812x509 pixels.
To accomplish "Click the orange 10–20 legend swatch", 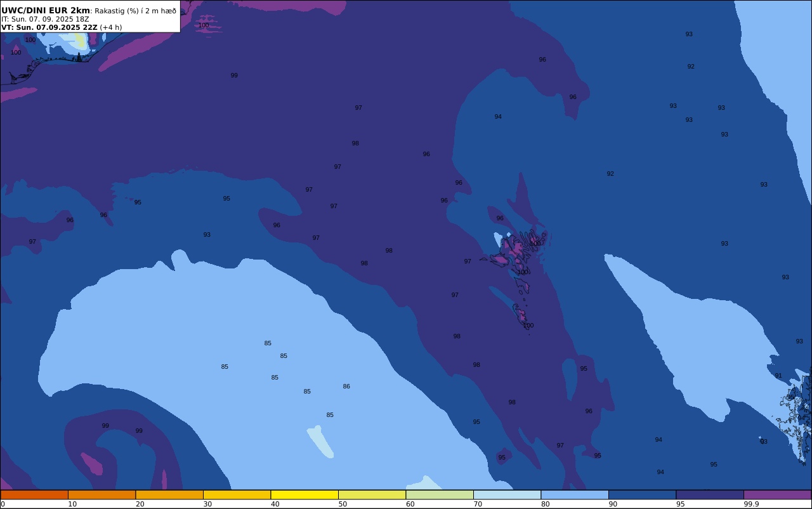I will point(101,494).
